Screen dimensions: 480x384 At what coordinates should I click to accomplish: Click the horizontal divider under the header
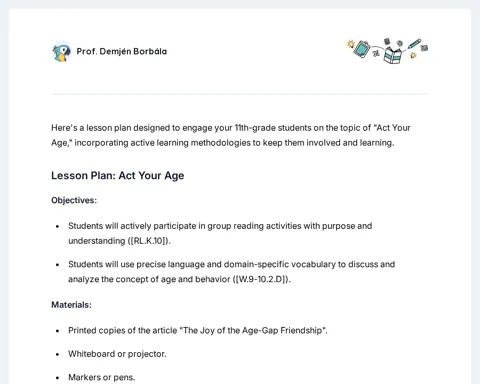tap(240, 94)
